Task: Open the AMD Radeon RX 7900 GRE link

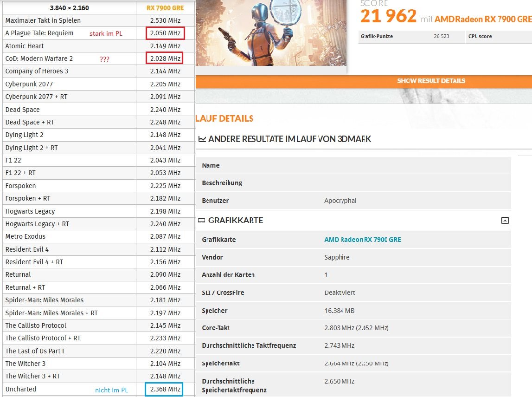Action: click(x=362, y=240)
